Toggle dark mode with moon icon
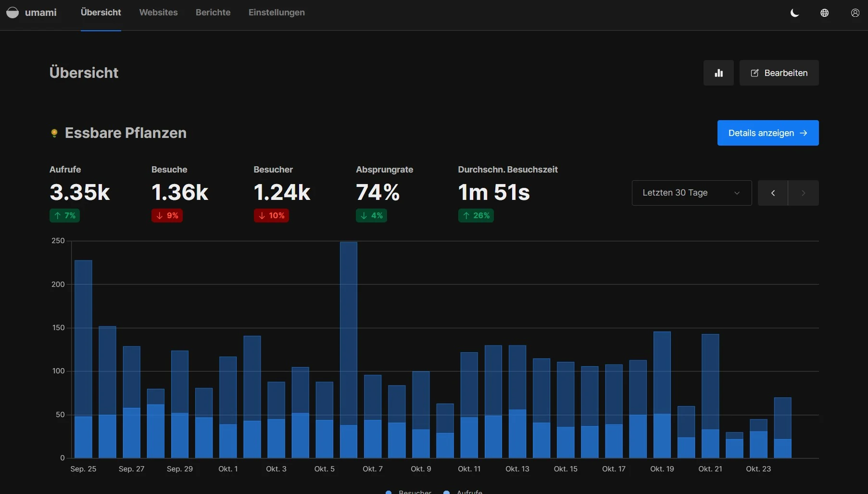Screen dimensions: 868x494 pos(794,13)
